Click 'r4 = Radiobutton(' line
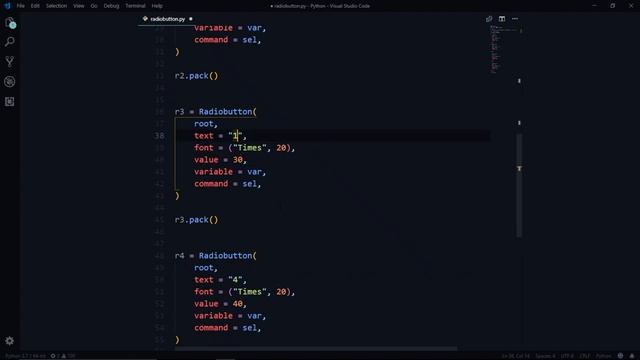Image resolution: width=640 pixels, height=360 pixels. pos(216,256)
